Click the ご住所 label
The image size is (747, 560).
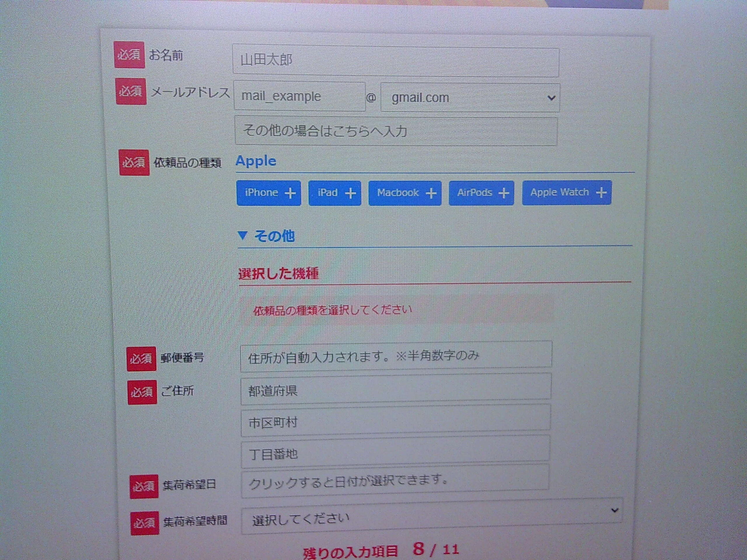[177, 391]
